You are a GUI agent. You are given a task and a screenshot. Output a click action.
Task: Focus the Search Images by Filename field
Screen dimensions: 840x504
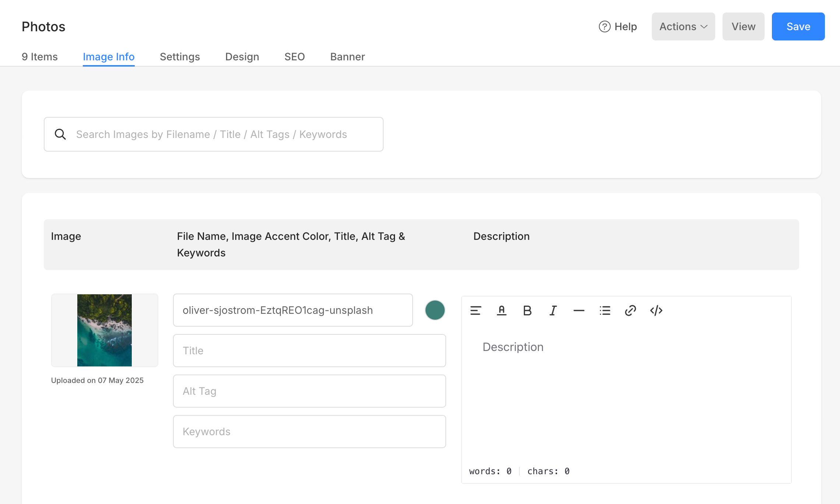point(225,134)
